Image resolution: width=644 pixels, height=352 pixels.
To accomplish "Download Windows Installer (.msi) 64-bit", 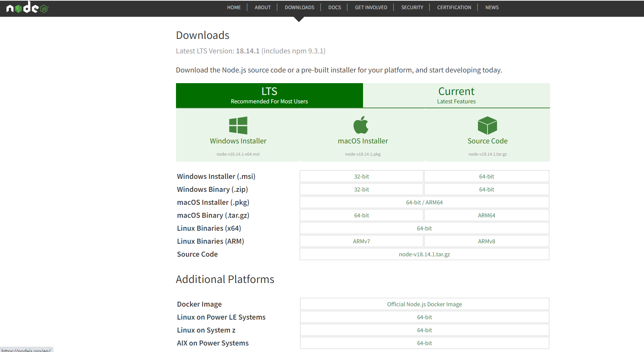I will click(487, 177).
